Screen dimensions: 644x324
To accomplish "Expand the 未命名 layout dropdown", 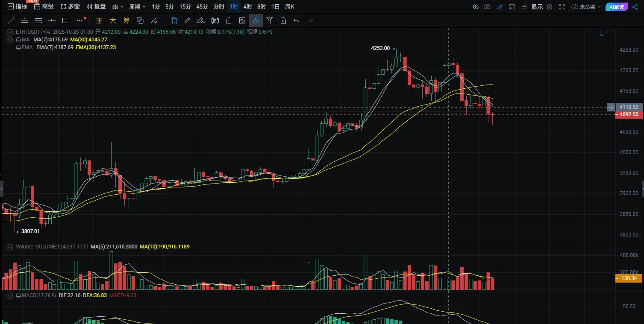I will pos(586,6).
